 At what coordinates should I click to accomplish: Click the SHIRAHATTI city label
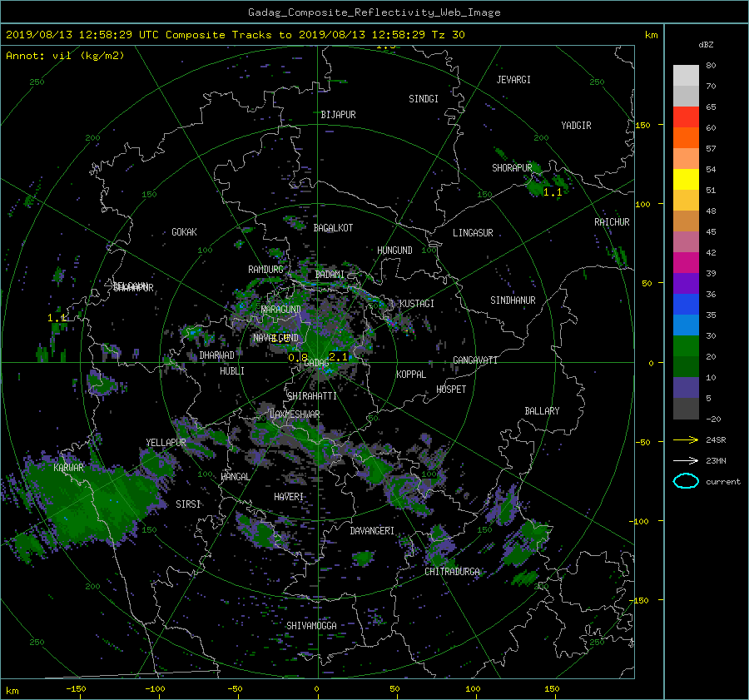(x=312, y=396)
